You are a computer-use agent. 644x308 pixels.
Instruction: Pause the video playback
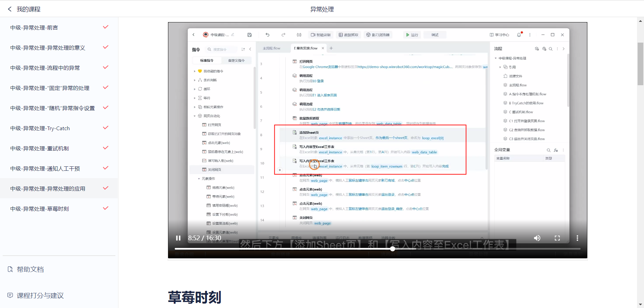pyautogui.click(x=178, y=238)
